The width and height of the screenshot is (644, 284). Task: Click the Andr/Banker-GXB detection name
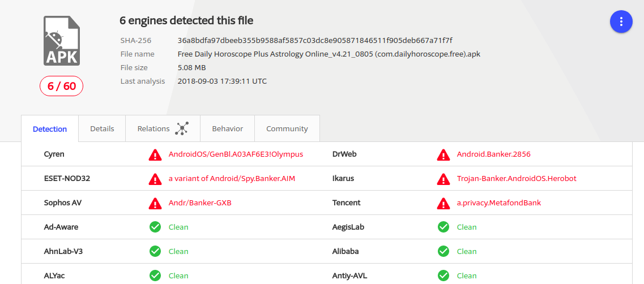point(200,203)
